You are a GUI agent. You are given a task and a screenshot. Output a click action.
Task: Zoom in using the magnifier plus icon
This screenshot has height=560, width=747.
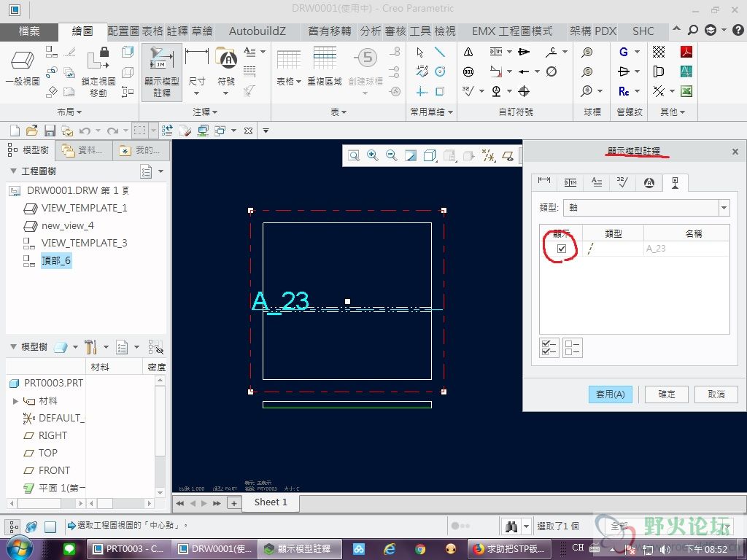[x=373, y=155]
